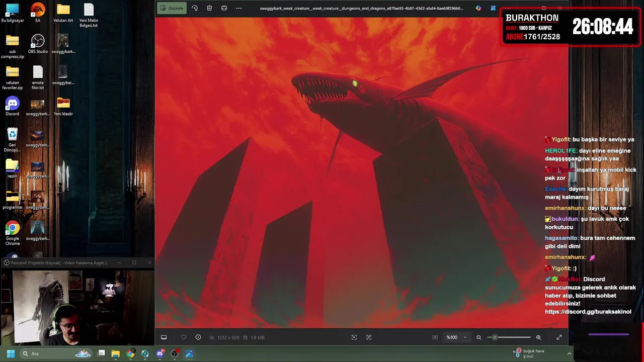Open Yeni Metin Belgesi.txt file
Viewport: 644px width, 362px height.
pos(89,16)
